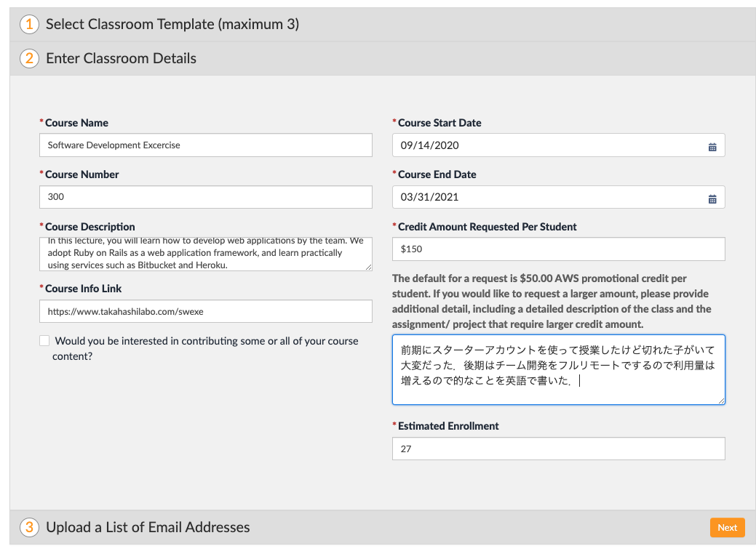Screen dimensions: 756x554
Task: Focus the Estimated Enrollment field
Action: point(558,449)
